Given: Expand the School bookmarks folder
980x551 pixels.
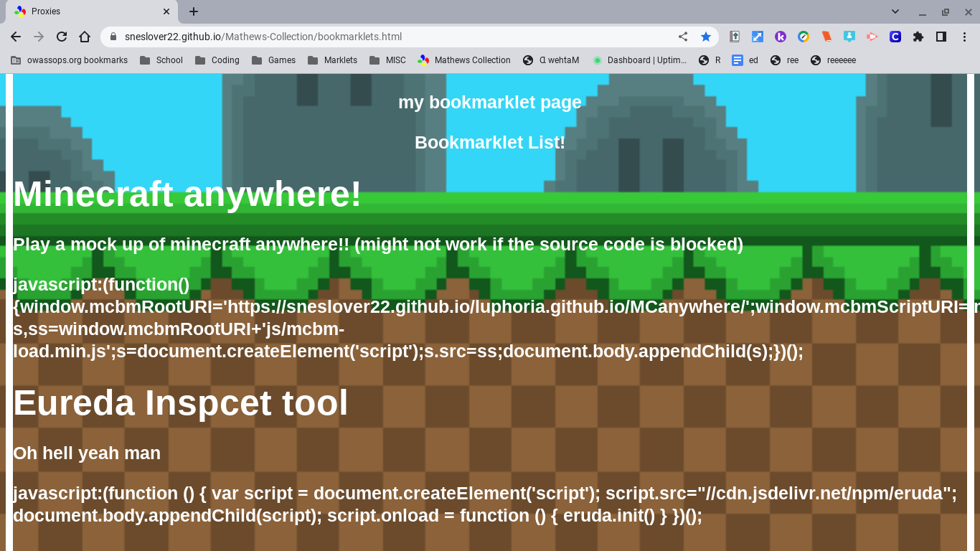Looking at the screenshot, I should pyautogui.click(x=161, y=60).
